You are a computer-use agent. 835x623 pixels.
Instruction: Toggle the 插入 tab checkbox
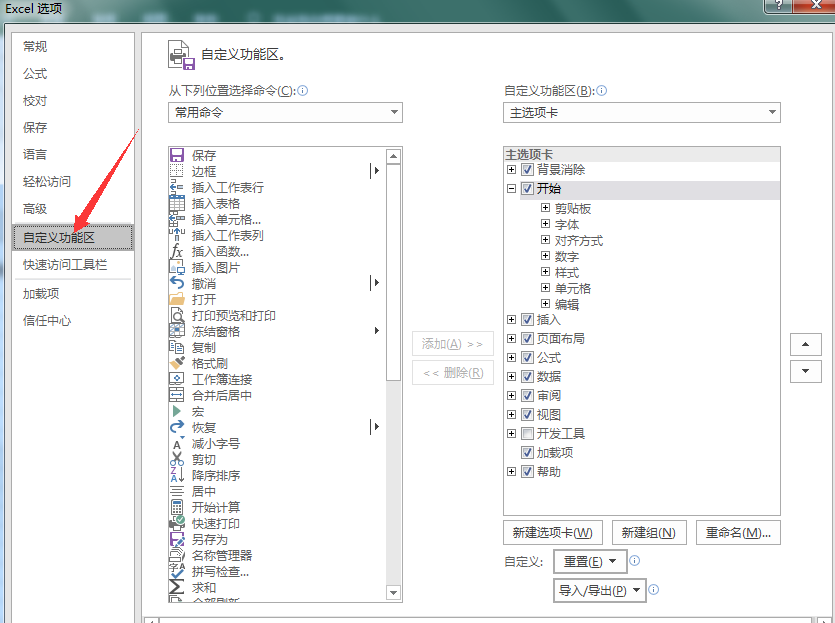(527, 319)
